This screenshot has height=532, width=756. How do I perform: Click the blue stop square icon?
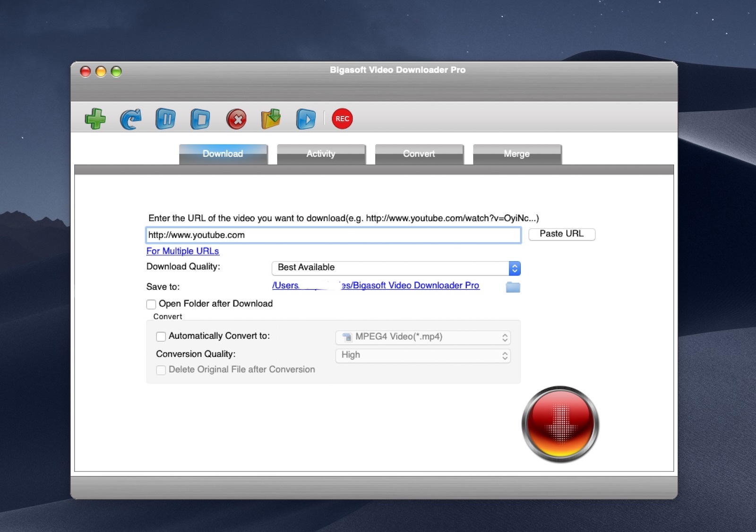[x=200, y=119]
